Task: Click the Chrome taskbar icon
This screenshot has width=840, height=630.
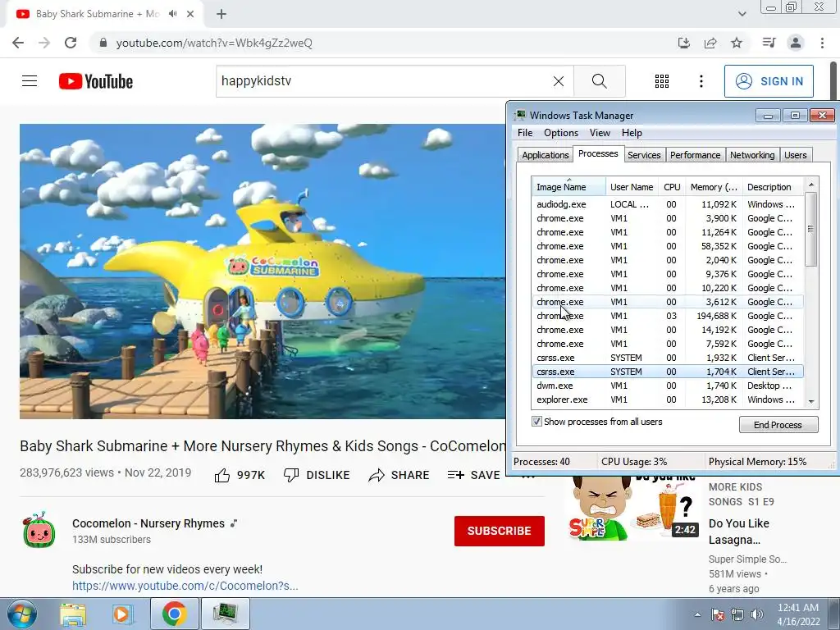Action: coord(174,614)
